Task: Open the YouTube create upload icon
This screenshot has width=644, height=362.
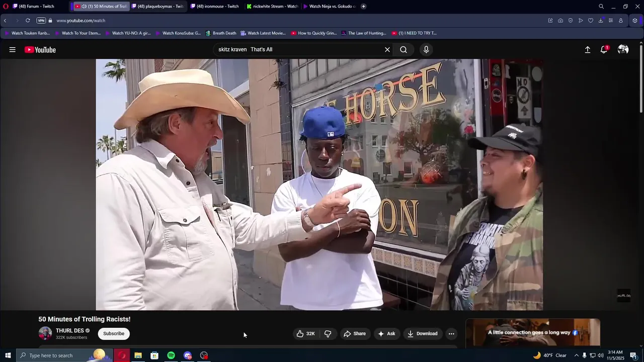Action: pos(587,50)
